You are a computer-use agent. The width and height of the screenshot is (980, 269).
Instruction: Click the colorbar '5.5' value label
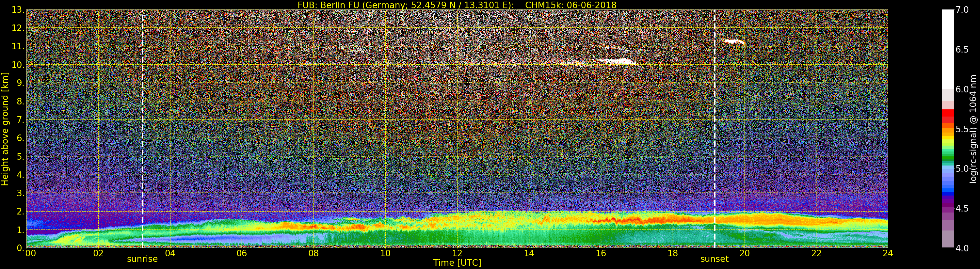[x=962, y=129]
